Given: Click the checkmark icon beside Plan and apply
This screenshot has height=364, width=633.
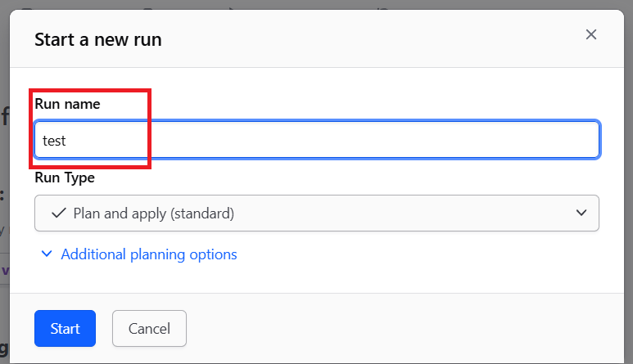Looking at the screenshot, I should pos(59,213).
